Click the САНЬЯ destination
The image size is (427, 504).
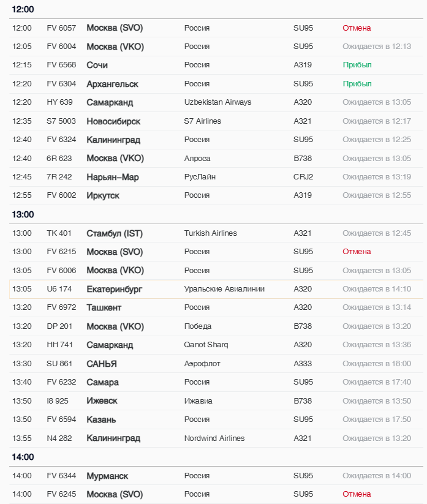pos(102,364)
